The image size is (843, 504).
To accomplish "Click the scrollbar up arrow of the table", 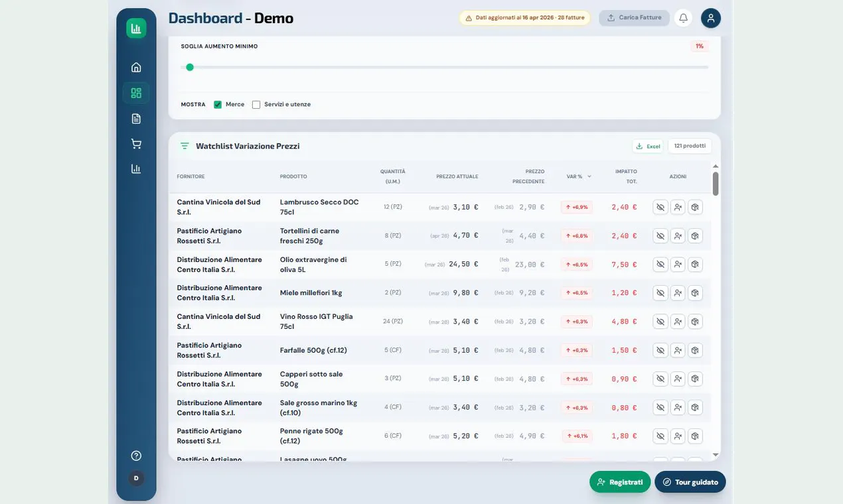I will [716, 166].
